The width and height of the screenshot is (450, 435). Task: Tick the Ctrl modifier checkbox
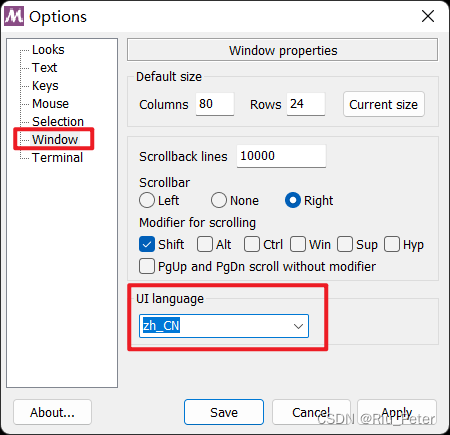pos(252,244)
